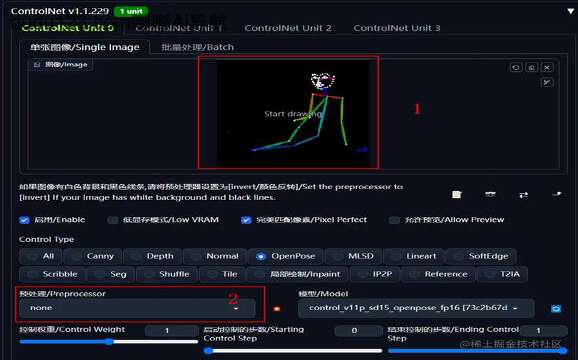Uncheck the Pixel Perfect checkbox
578x360 pixels.
(246, 220)
